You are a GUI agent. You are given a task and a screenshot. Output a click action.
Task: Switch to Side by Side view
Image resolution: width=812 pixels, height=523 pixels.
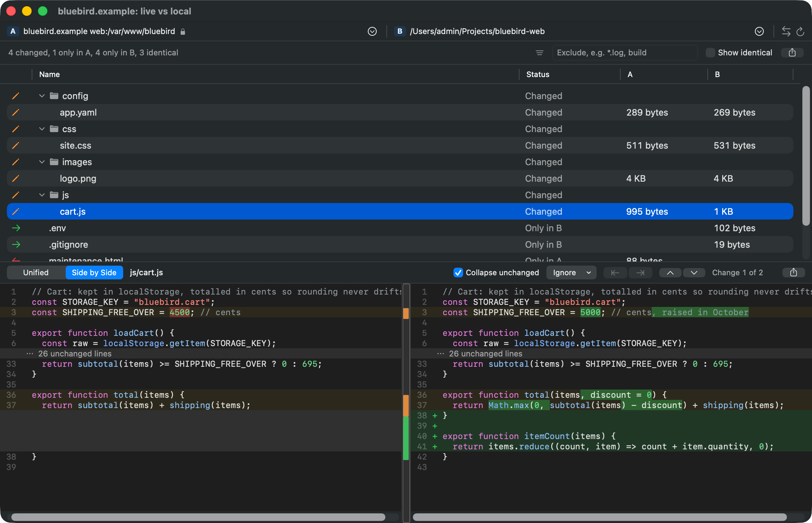tap(94, 273)
